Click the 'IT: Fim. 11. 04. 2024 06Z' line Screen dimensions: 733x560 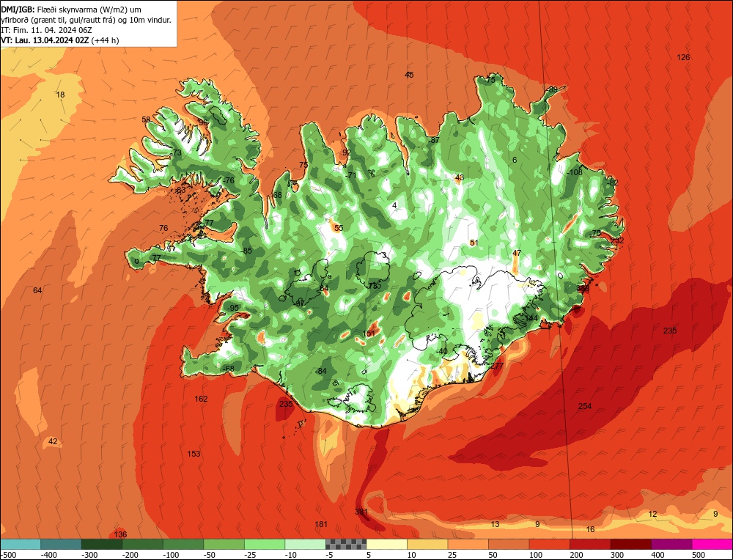tap(46, 30)
